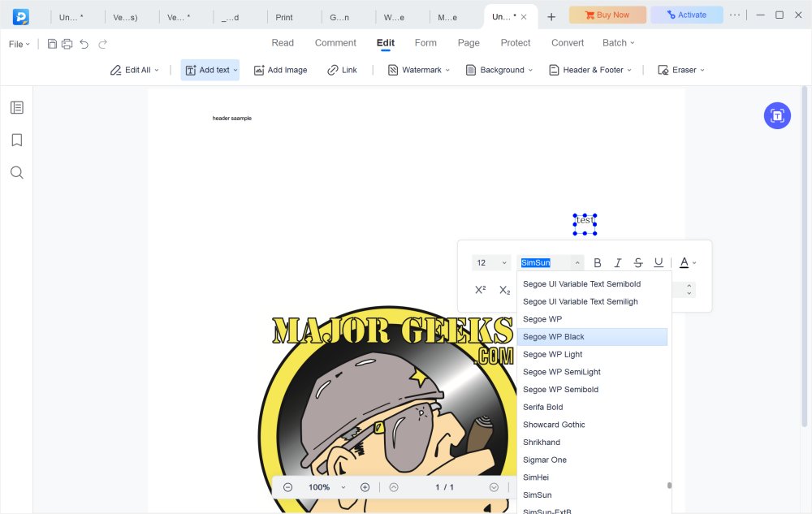Select Segoe UI Variable Text Semibold font
812x514 pixels.
pos(592,283)
